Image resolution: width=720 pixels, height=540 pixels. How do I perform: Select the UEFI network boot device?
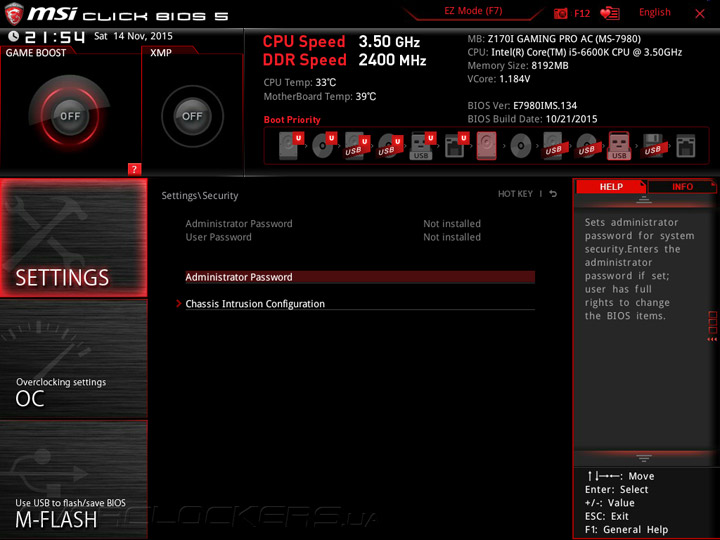point(456,146)
